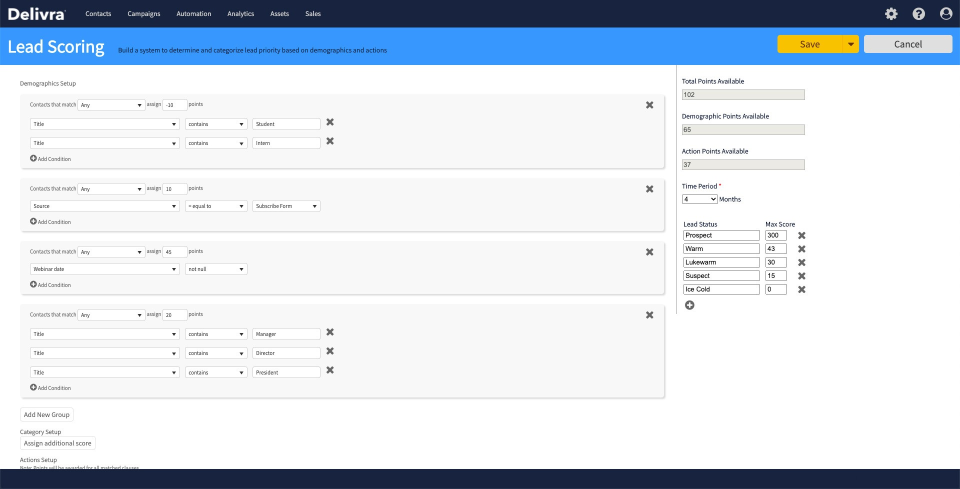Delete the Suspect lead status row
This screenshot has width=960, height=489.
801,276
